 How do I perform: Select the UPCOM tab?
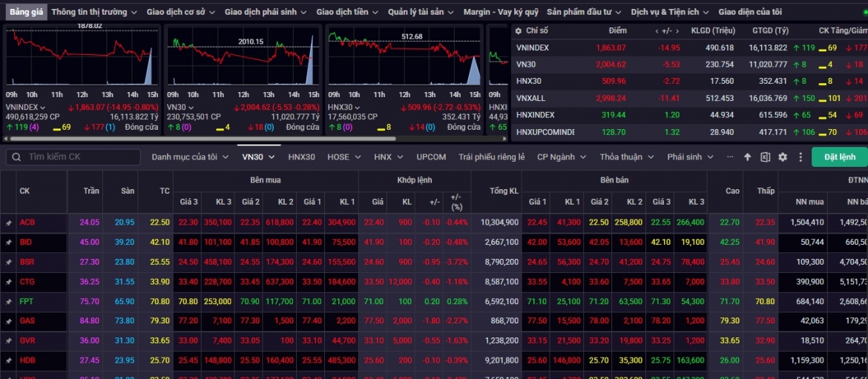pyautogui.click(x=431, y=157)
